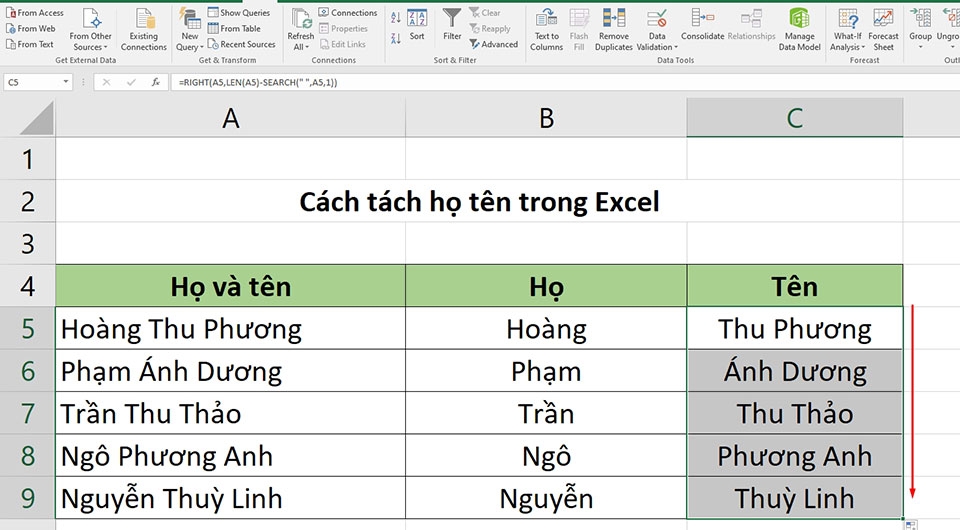Viewport: 960px width, 530px height.
Task: Open the Sort dialog
Action: coord(417,24)
